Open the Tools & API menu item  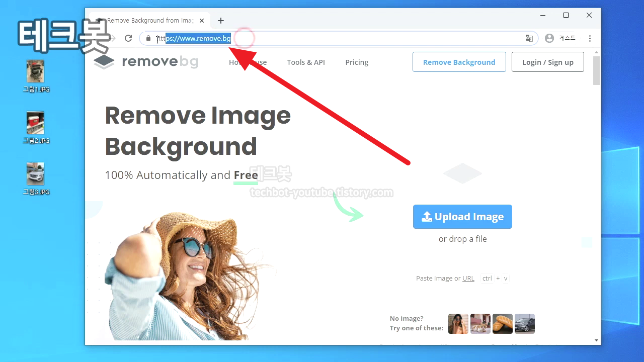pos(306,62)
